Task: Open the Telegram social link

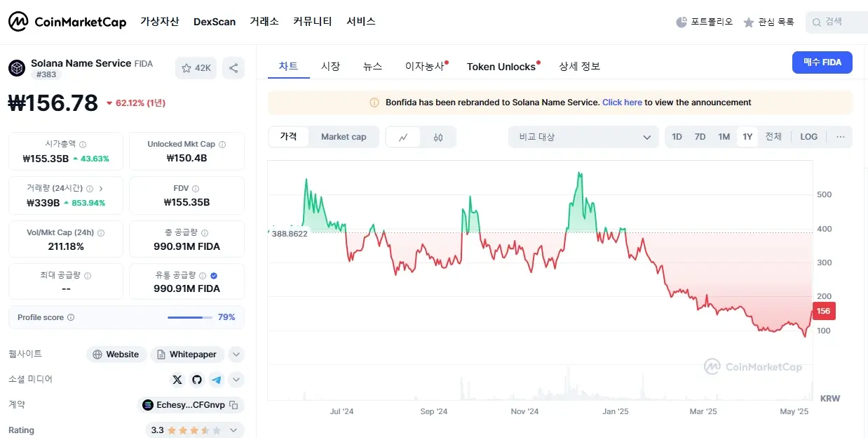Action: pos(217,380)
